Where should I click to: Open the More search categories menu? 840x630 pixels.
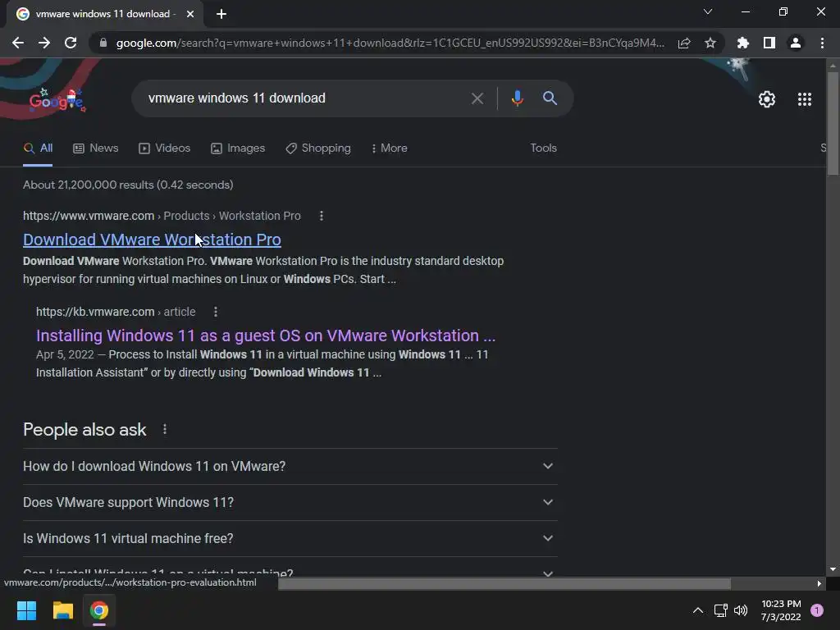389,148
